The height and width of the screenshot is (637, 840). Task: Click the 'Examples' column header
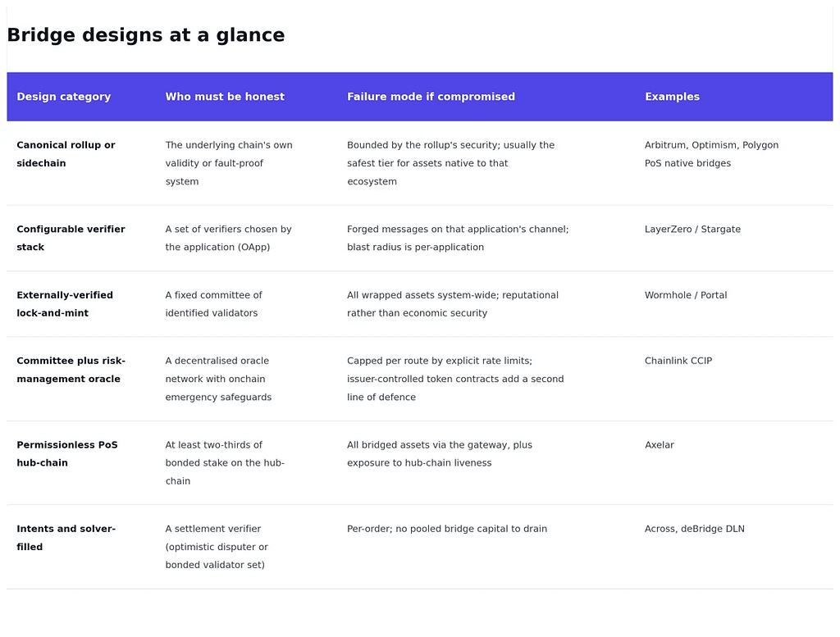click(x=673, y=97)
